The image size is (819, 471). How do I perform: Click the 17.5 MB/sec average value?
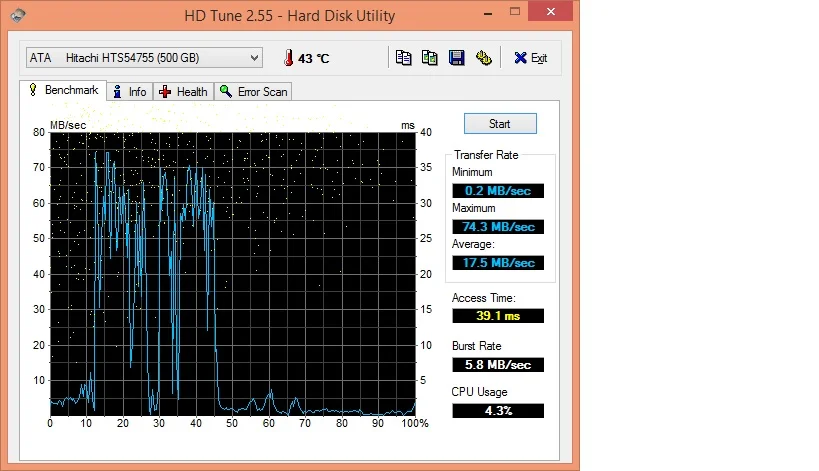point(498,263)
